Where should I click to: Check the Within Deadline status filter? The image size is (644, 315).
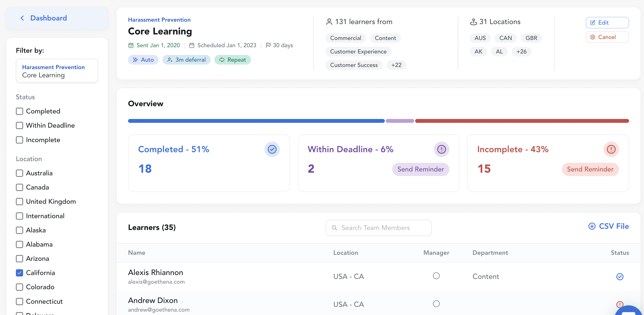[19, 125]
